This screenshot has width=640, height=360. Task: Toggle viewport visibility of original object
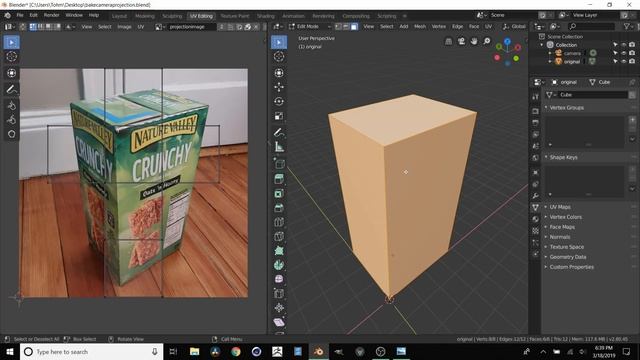pos(624,62)
